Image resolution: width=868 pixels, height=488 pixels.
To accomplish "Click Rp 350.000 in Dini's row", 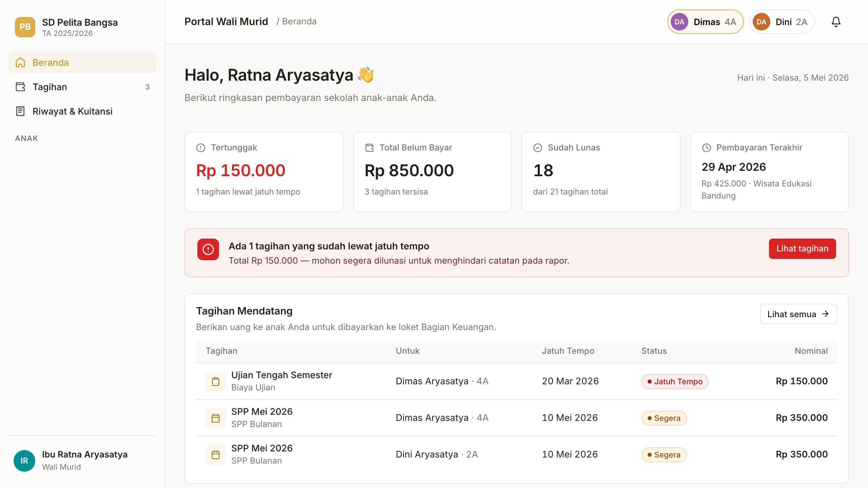I will [x=802, y=454].
